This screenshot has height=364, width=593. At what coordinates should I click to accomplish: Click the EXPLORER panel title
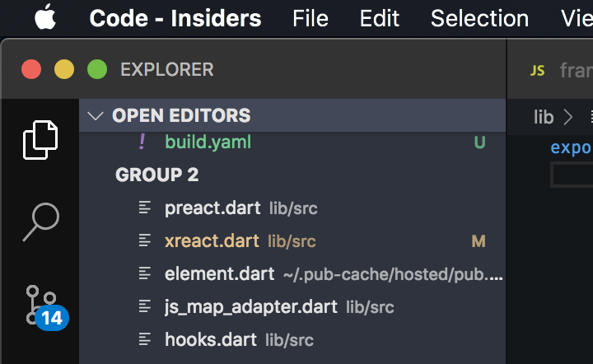pos(166,69)
